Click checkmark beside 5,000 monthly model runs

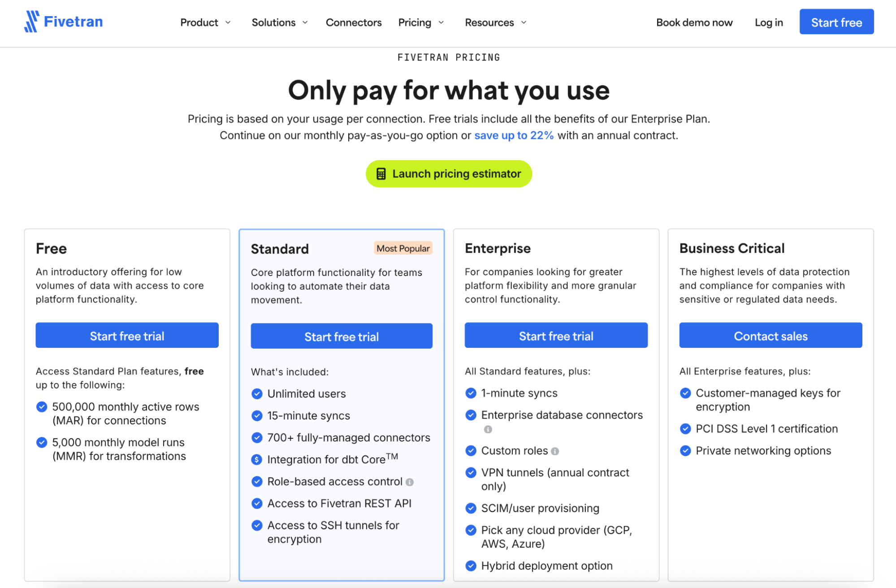(42, 442)
